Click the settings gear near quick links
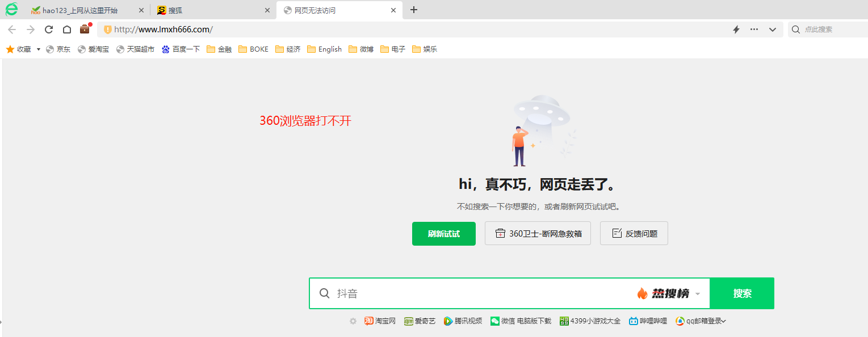This screenshot has width=868, height=337. coord(353,321)
